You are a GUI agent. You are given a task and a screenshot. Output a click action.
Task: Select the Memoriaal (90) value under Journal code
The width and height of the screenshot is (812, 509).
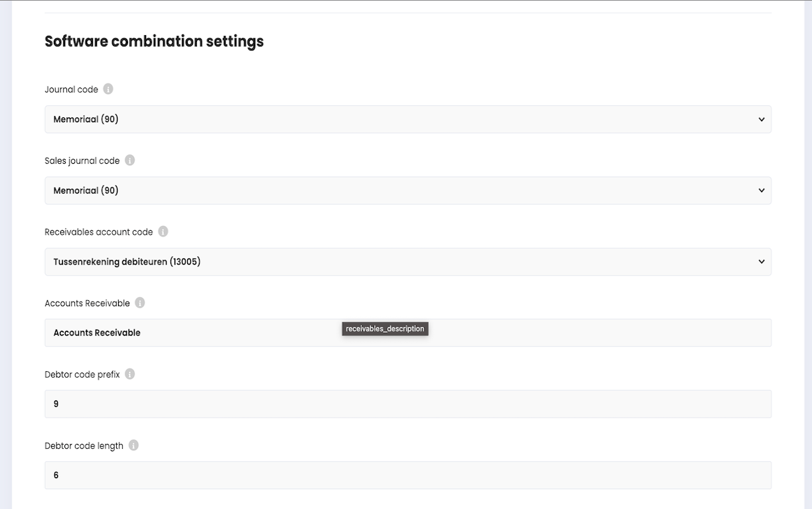click(85, 119)
